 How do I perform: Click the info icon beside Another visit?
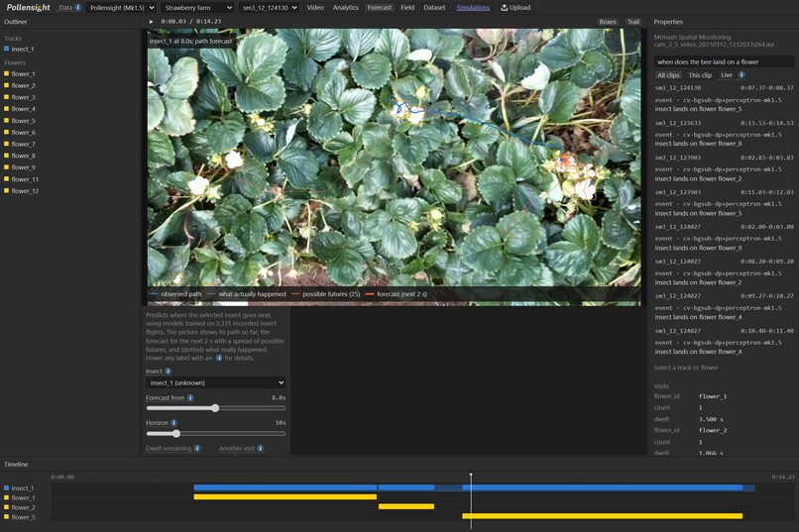[261, 449]
